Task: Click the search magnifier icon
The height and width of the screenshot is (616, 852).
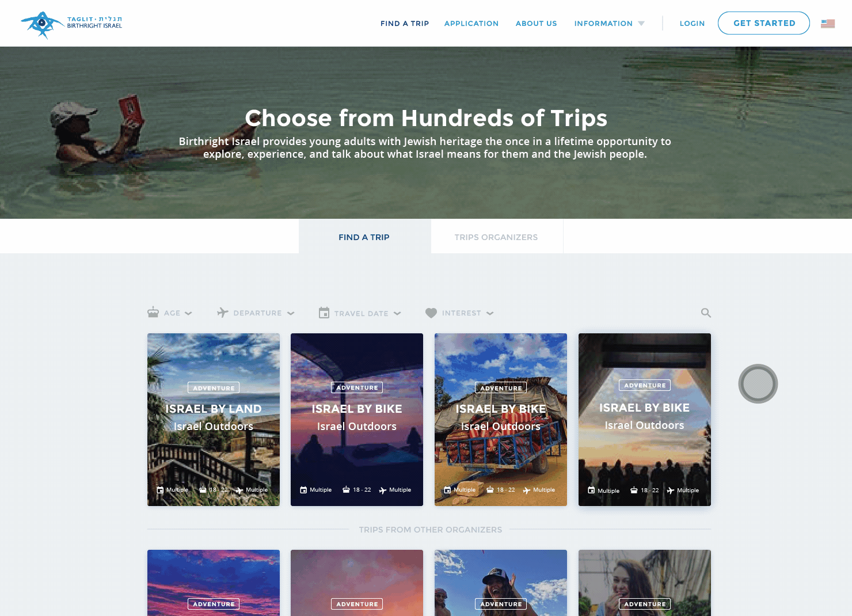Action: 706,313
